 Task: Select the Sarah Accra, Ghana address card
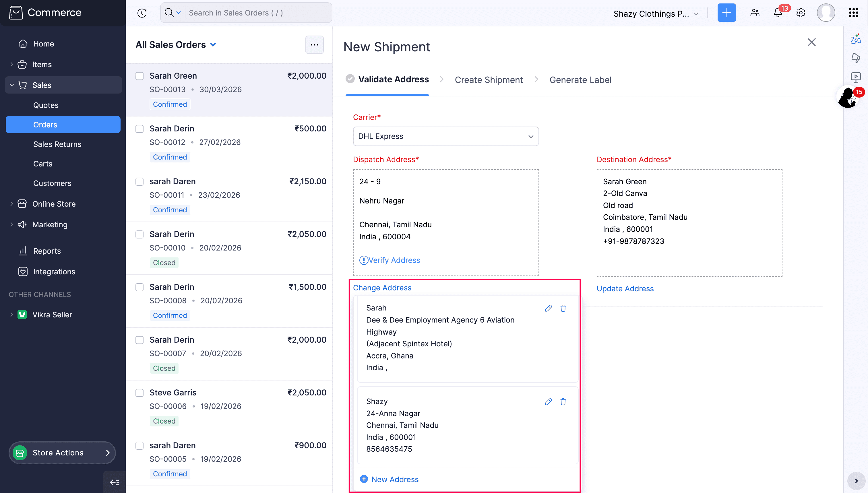point(467,339)
